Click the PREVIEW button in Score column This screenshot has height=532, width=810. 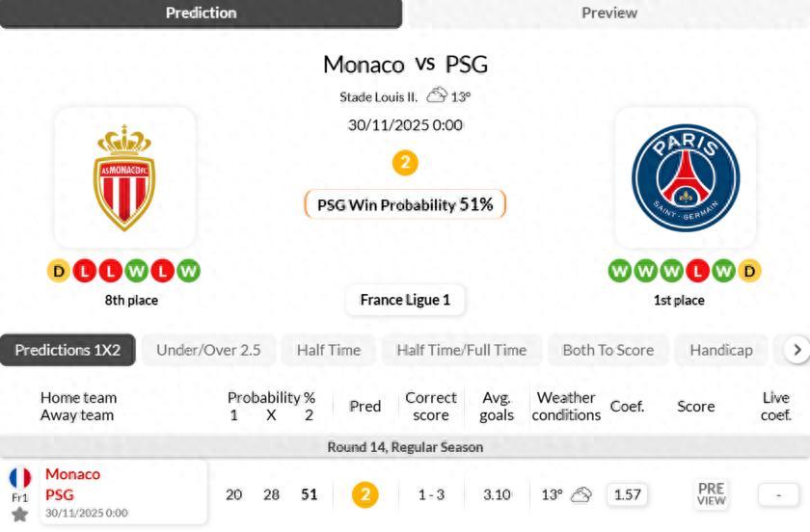(x=711, y=494)
